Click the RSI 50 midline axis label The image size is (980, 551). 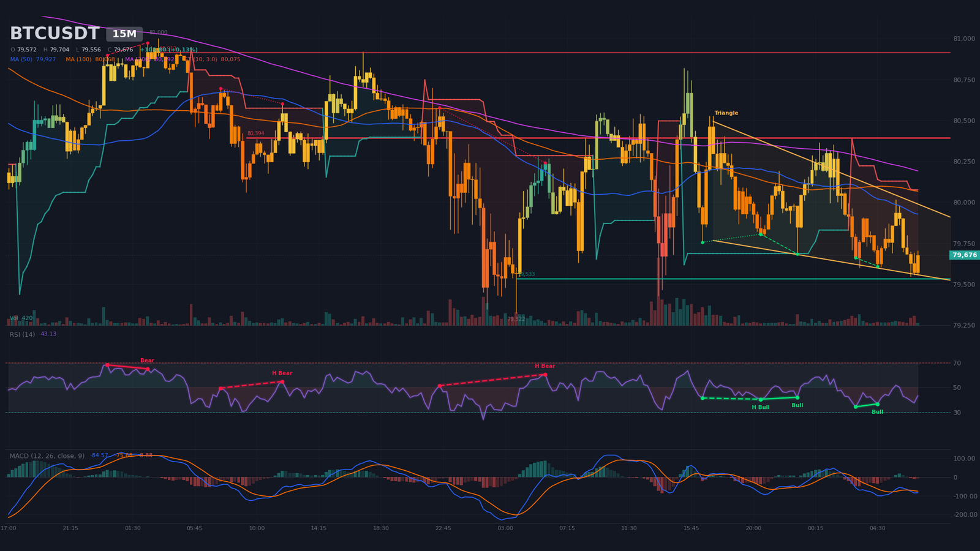tap(957, 388)
